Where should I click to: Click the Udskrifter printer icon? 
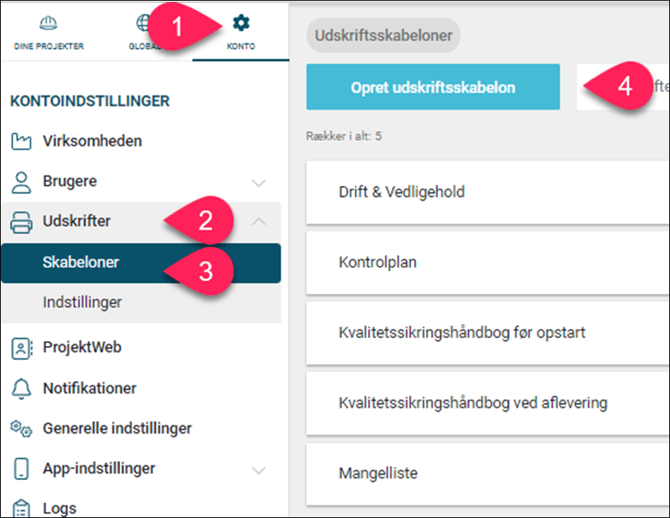click(21, 222)
